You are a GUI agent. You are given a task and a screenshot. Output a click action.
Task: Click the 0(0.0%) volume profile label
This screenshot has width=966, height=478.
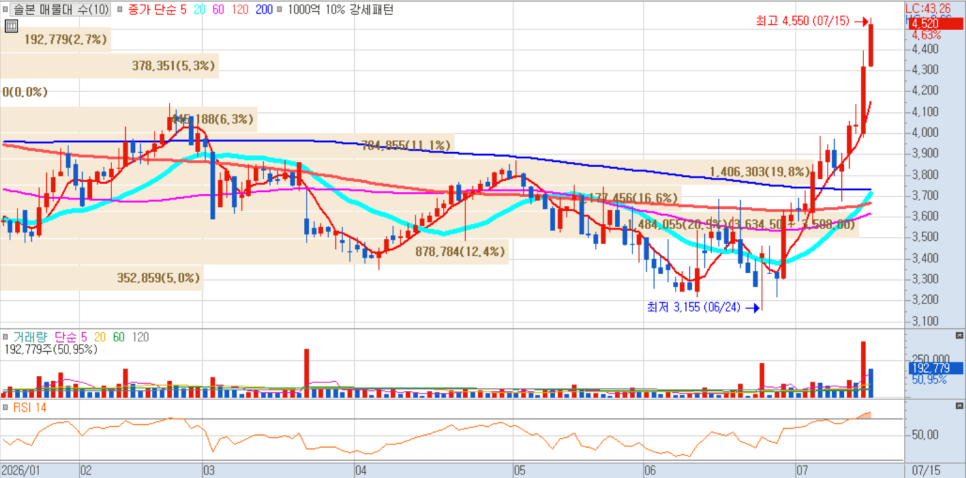point(25,92)
